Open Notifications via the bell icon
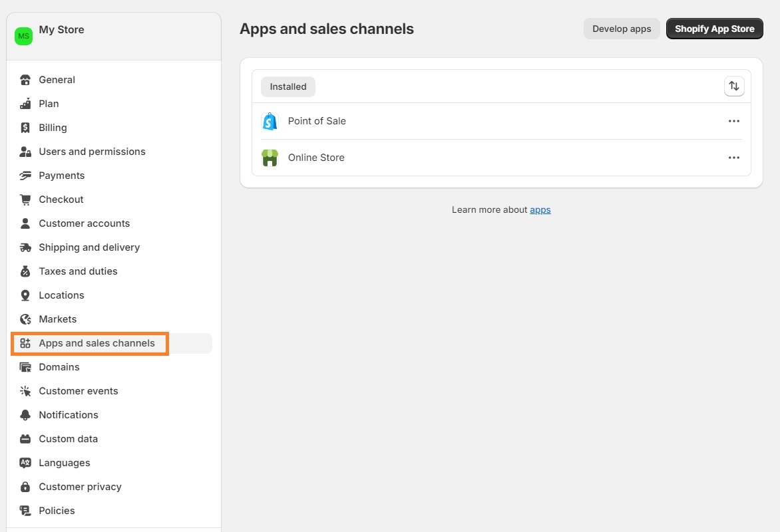Screen dimensions: 780x532 point(25,414)
